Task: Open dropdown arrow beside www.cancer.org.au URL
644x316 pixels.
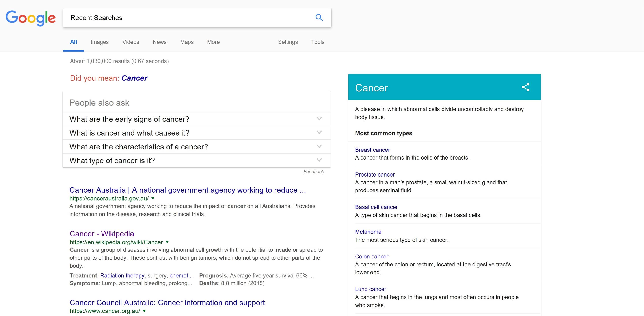Action: pos(144,311)
